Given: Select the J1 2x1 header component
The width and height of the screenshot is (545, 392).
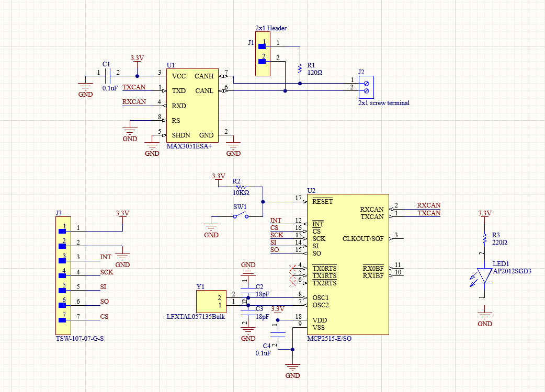Looking at the screenshot, I should tap(263, 54).
